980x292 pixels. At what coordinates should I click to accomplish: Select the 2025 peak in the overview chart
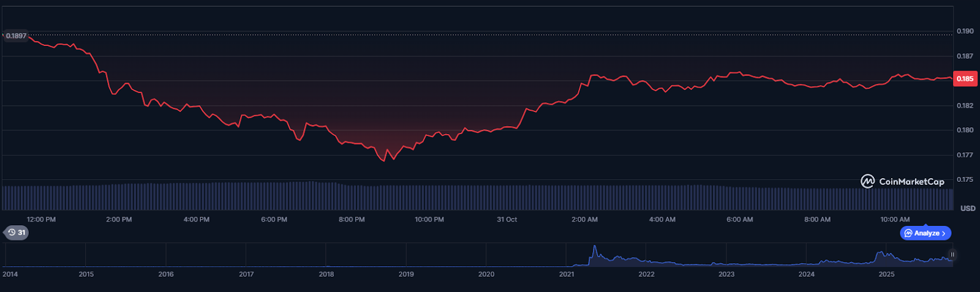pos(880,254)
